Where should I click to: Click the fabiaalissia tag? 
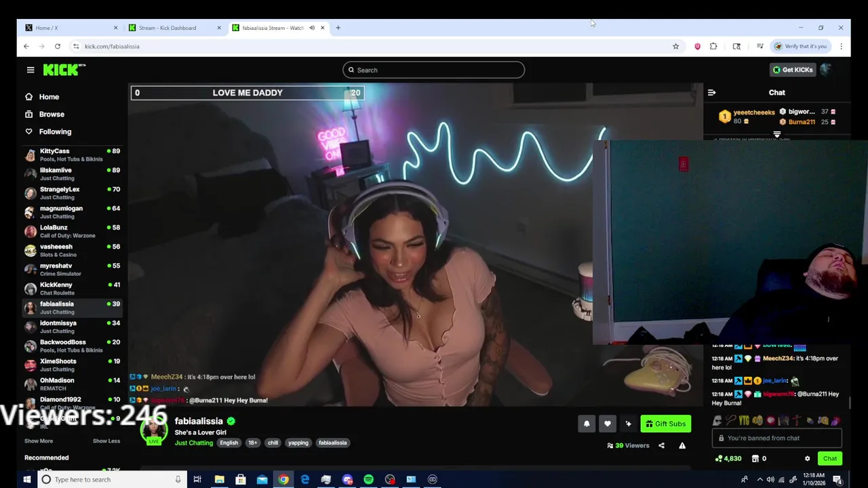pos(333,443)
